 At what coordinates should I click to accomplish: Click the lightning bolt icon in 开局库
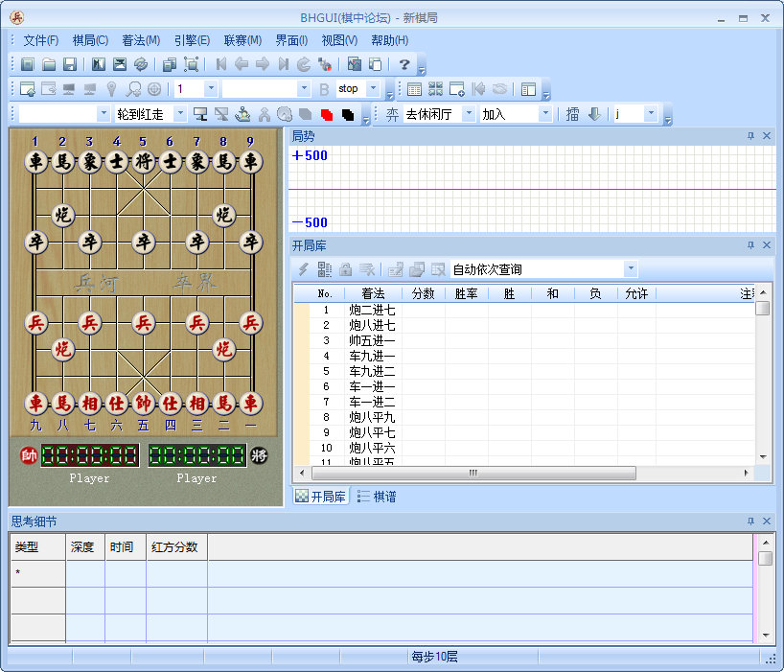tap(303, 269)
